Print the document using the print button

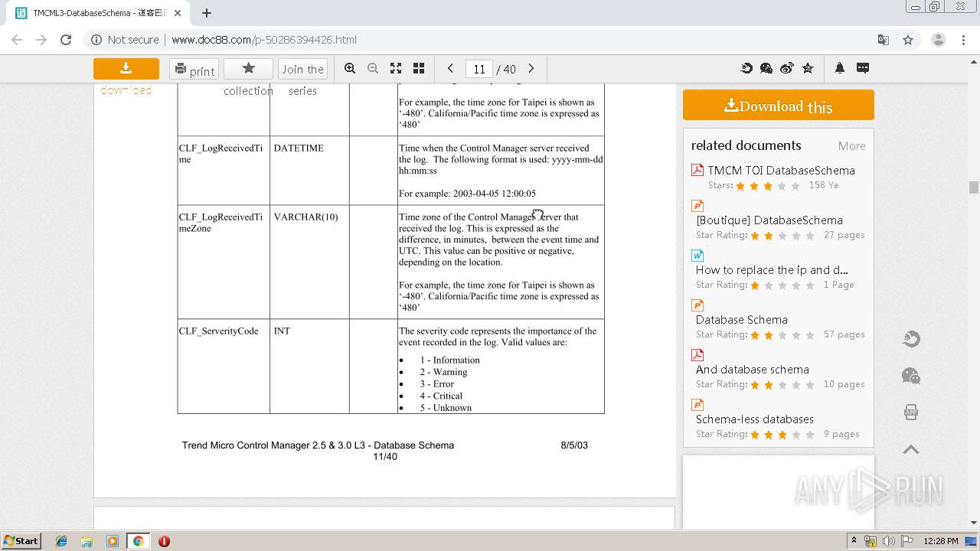click(194, 69)
